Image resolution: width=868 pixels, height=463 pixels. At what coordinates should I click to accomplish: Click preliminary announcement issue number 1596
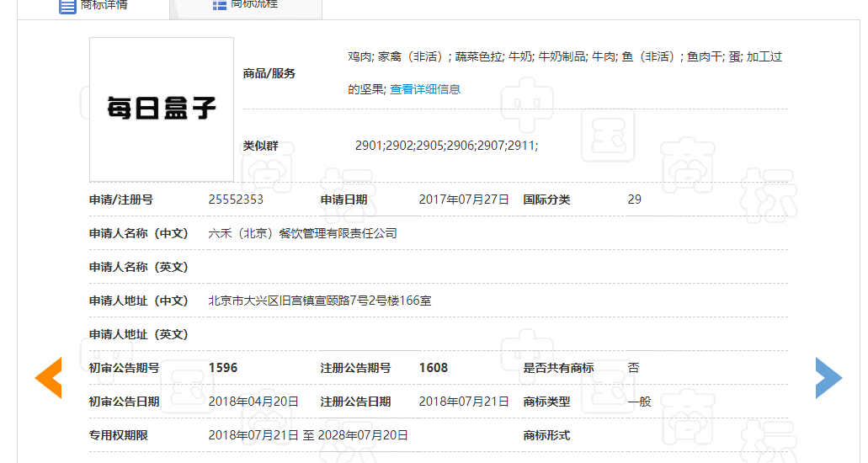[x=223, y=368]
